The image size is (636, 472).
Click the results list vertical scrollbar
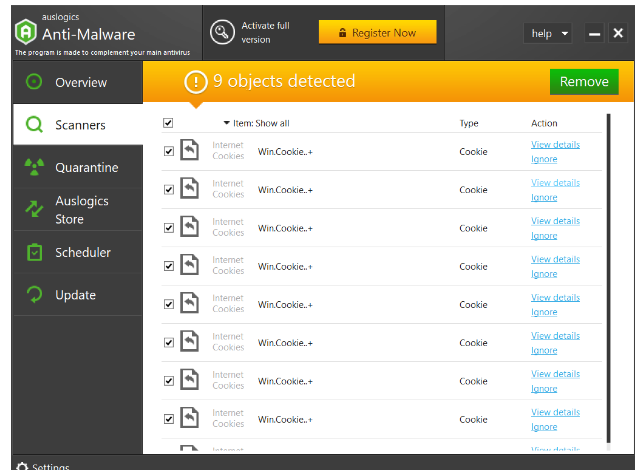click(x=608, y=278)
